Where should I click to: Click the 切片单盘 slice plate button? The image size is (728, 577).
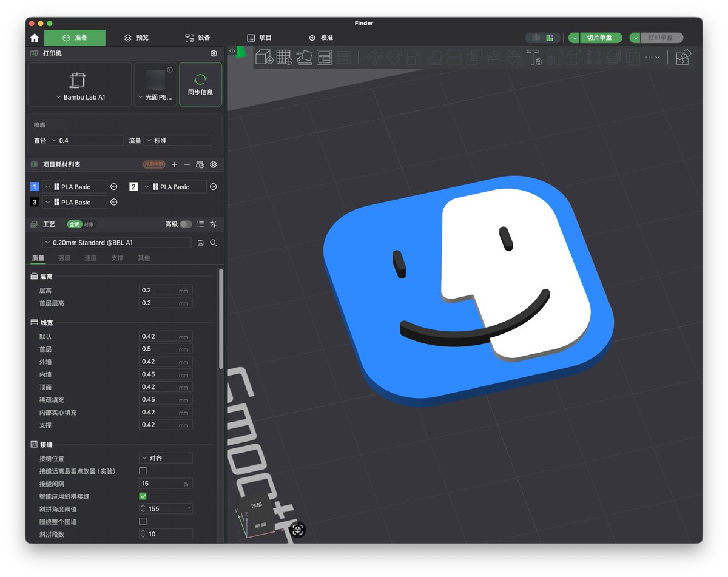click(x=600, y=38)
